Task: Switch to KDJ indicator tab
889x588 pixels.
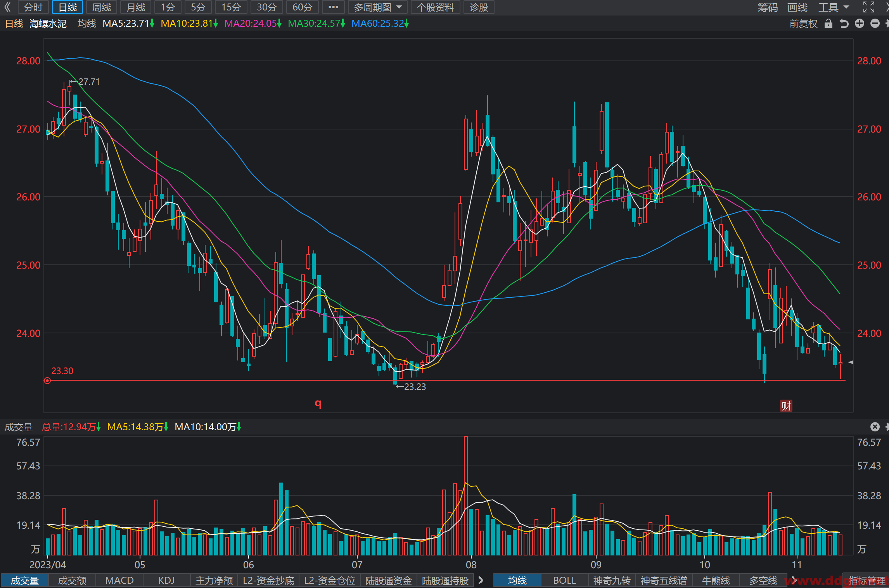Action: tap(167, 580)
